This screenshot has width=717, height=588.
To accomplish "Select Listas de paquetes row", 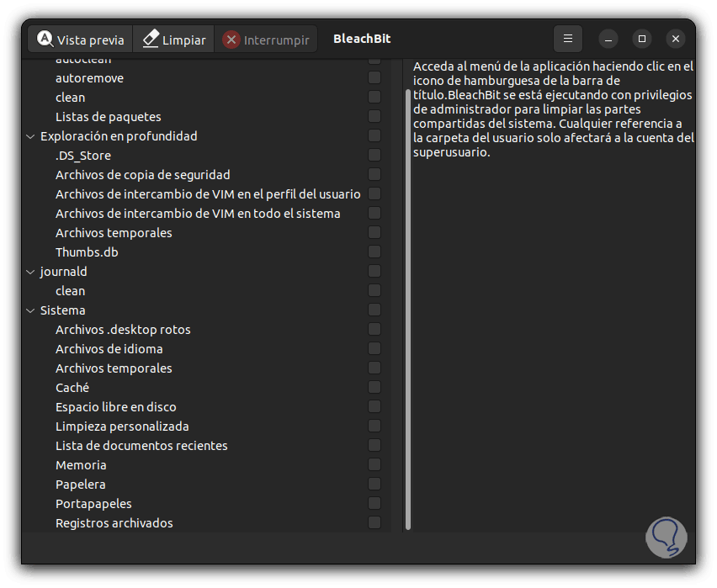I will (108, 117).
